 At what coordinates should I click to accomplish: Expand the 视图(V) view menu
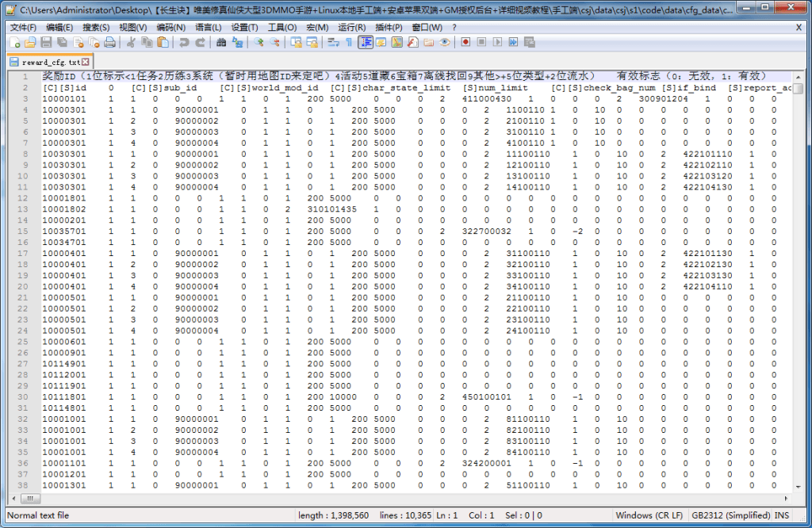[x=132, y=27]
